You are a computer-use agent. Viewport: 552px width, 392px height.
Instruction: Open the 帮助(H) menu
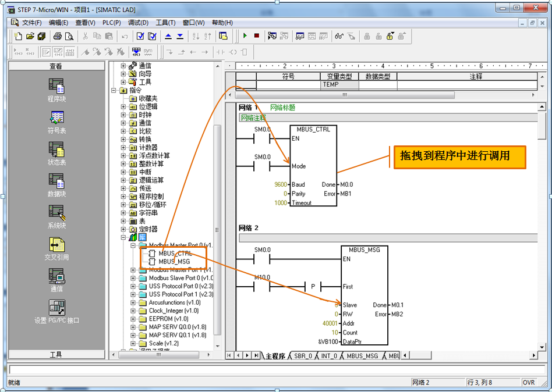(222, 23)
